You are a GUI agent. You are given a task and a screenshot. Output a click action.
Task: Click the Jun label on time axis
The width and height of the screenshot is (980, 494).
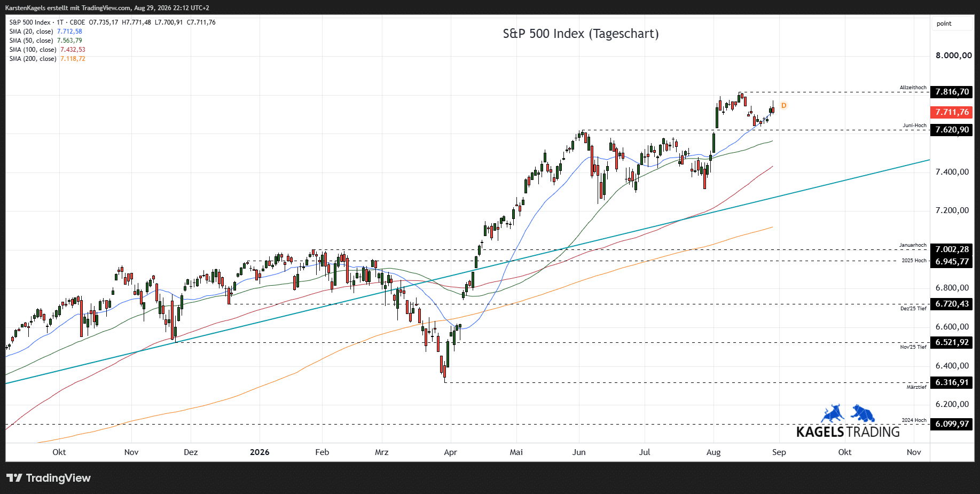(579, 452)
